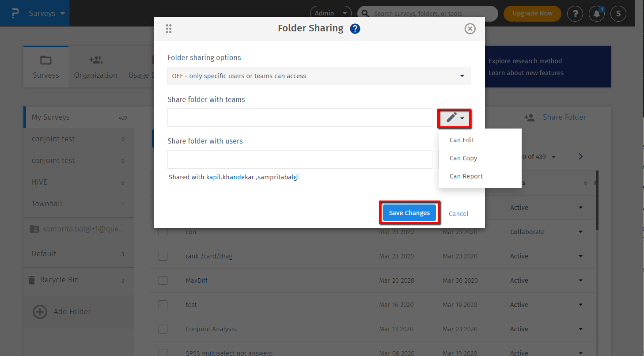This screenshot has height=356, width=644.
Task: Open the Admin role dropdown
Action: [330, 14]
